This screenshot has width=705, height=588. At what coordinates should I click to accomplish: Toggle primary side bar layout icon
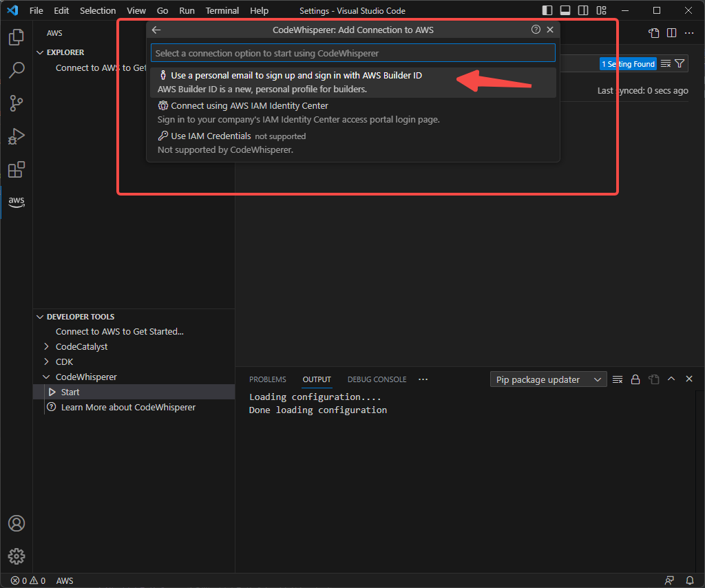pyautogui.click(x=547, y=10)
